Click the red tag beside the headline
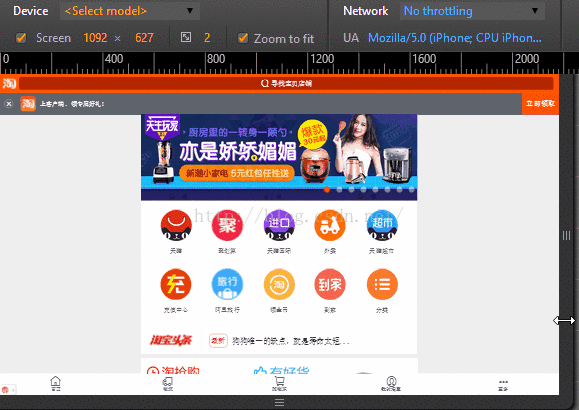579x410 pixels. coord(218,341)
